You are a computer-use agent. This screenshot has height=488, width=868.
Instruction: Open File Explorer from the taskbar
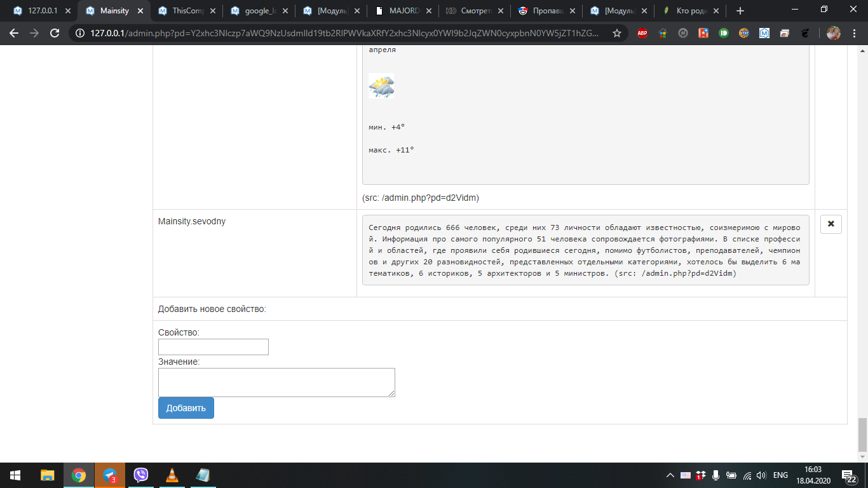coord(48,475)
